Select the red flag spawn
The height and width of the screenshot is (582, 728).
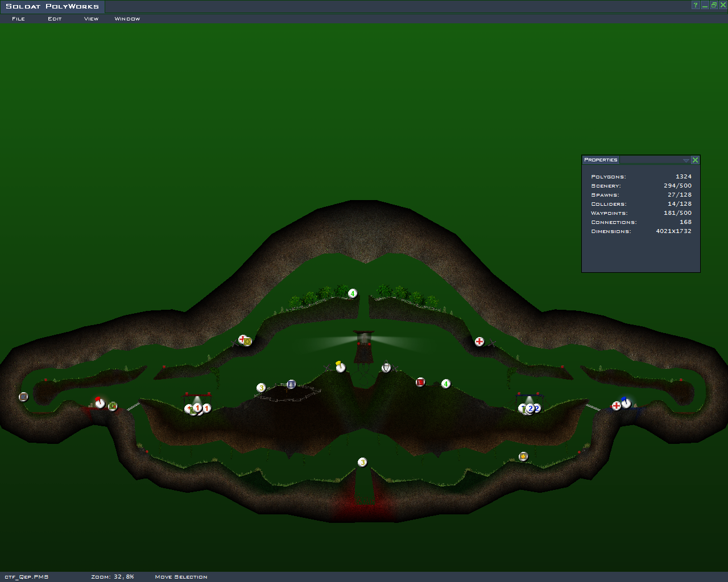point(100,402)
